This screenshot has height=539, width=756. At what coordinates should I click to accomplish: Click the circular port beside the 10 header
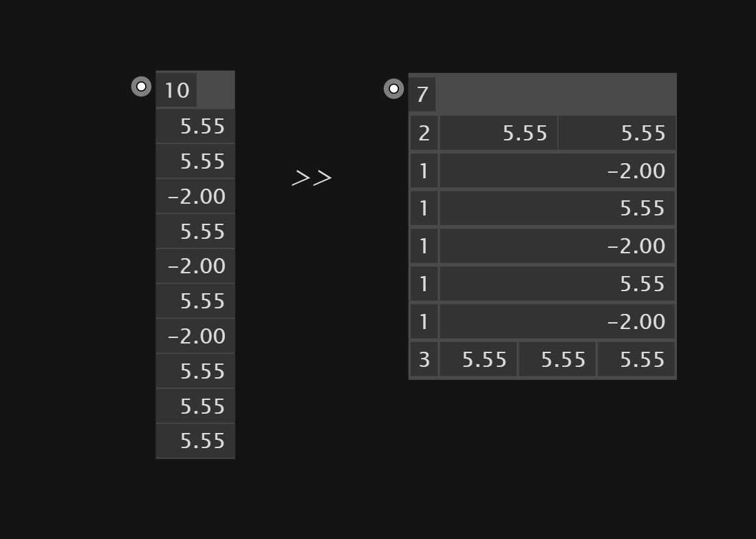pyautogui.click(x=141, y=86)
